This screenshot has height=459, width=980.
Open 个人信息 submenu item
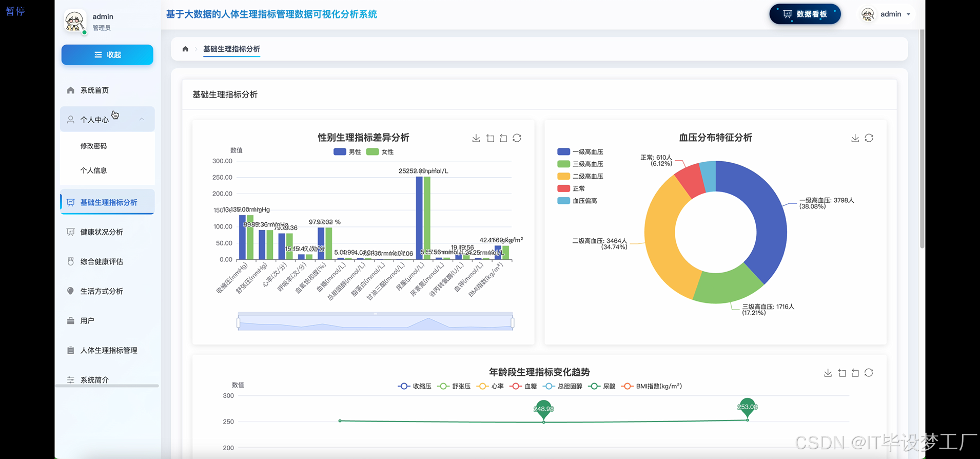click(107, 170)
